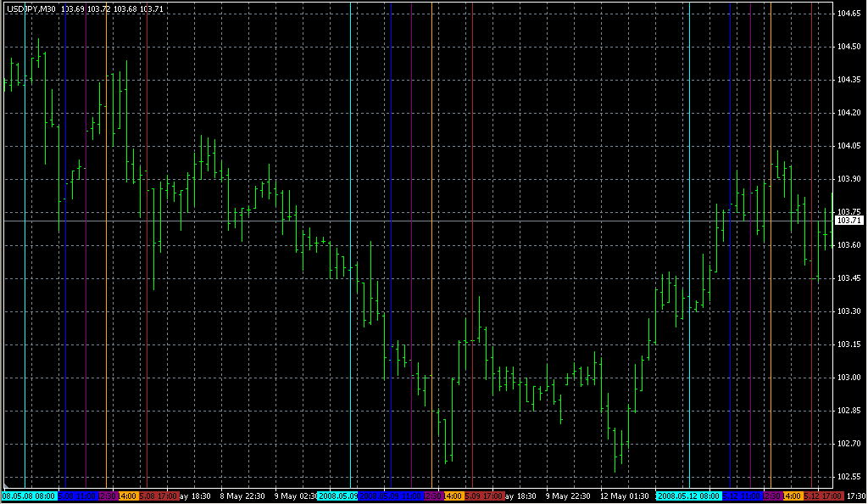Image resolution: width=868 pixels, height=504 pixels.
Task: Select the cyan 2008.05.12 08:00 time label
Action: coord(688,496)
